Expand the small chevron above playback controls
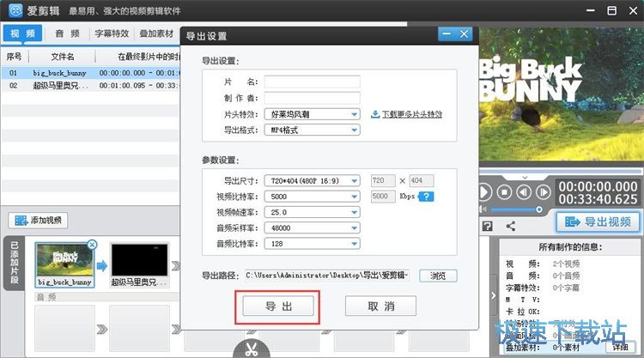The height and width of the screenshot is (358, 644). click(525, 178)
